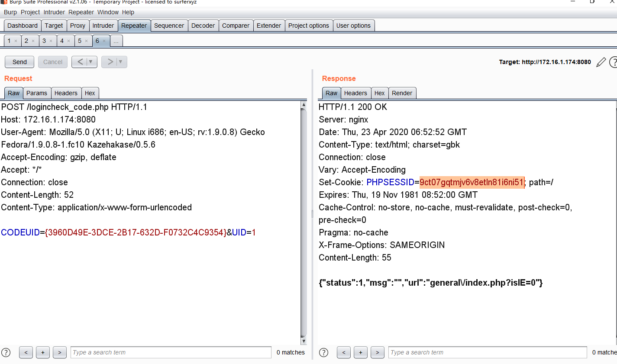Open the new Repeater tab ellipsis
Image resolution: width=617 pixels, height=364 pixels.
point(116,41)
